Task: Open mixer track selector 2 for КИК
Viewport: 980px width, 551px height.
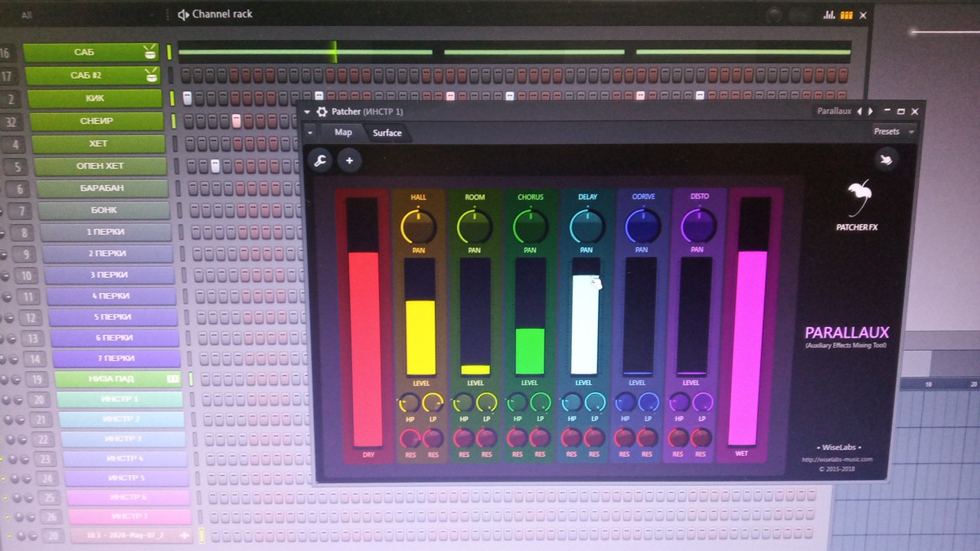Action: pos(11,99)
